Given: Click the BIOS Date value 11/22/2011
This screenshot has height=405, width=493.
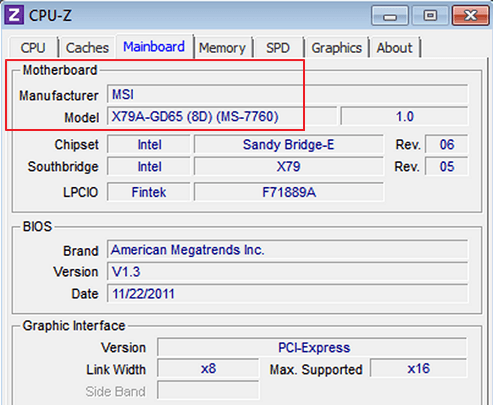Looking at the screenshot, I should click(x=288, y=293).
